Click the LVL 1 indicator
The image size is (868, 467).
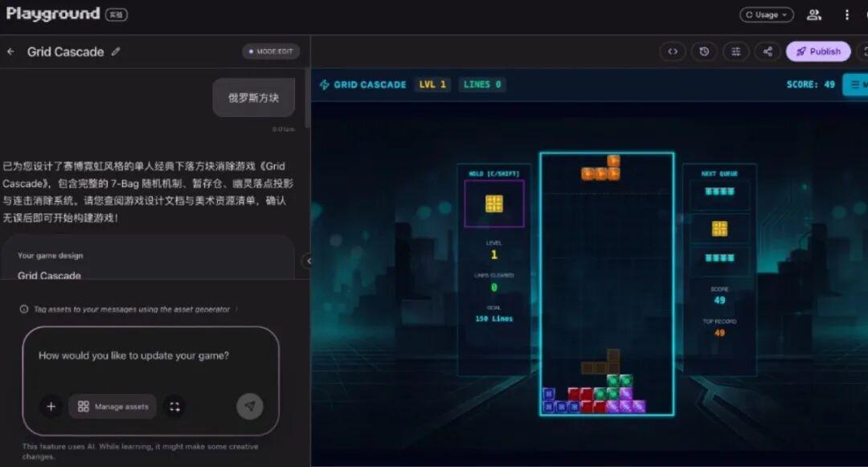[432, 84]
